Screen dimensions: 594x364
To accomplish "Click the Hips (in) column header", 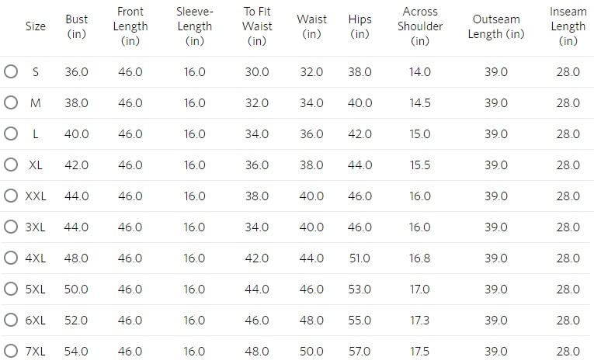I will (x=360, y=26).
